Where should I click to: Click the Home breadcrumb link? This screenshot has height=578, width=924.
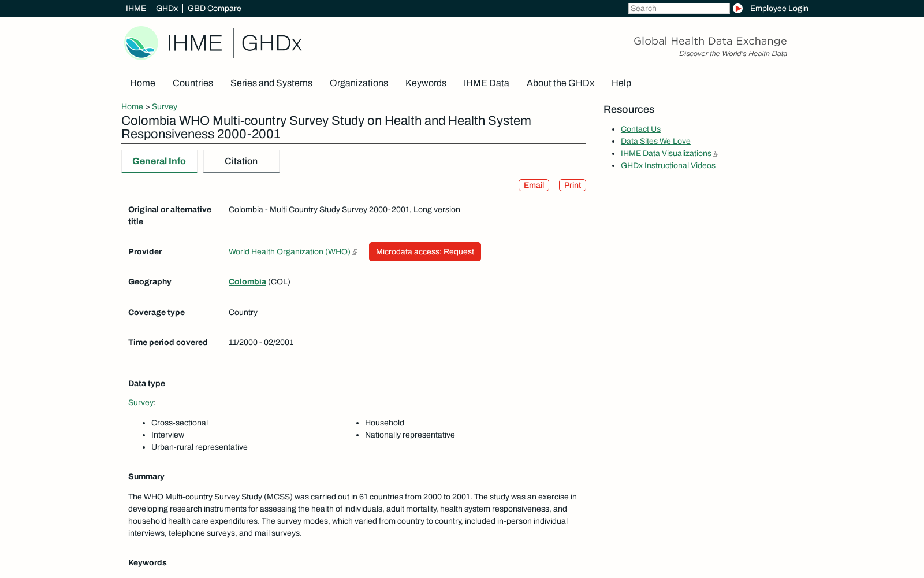132,107
